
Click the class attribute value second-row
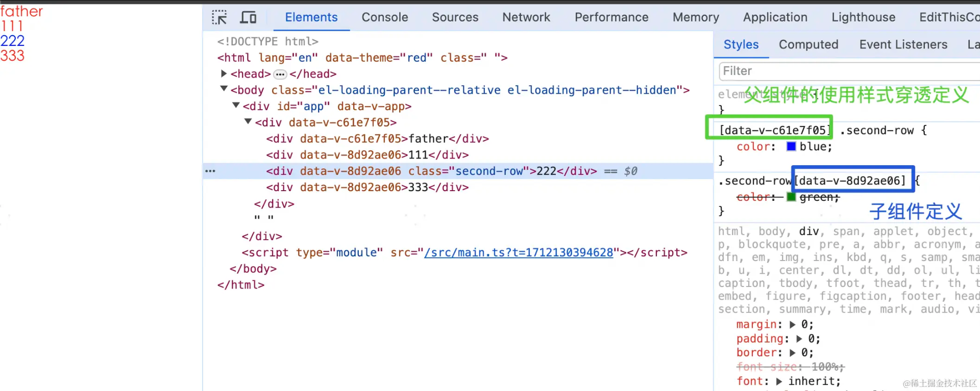(489, 171)
